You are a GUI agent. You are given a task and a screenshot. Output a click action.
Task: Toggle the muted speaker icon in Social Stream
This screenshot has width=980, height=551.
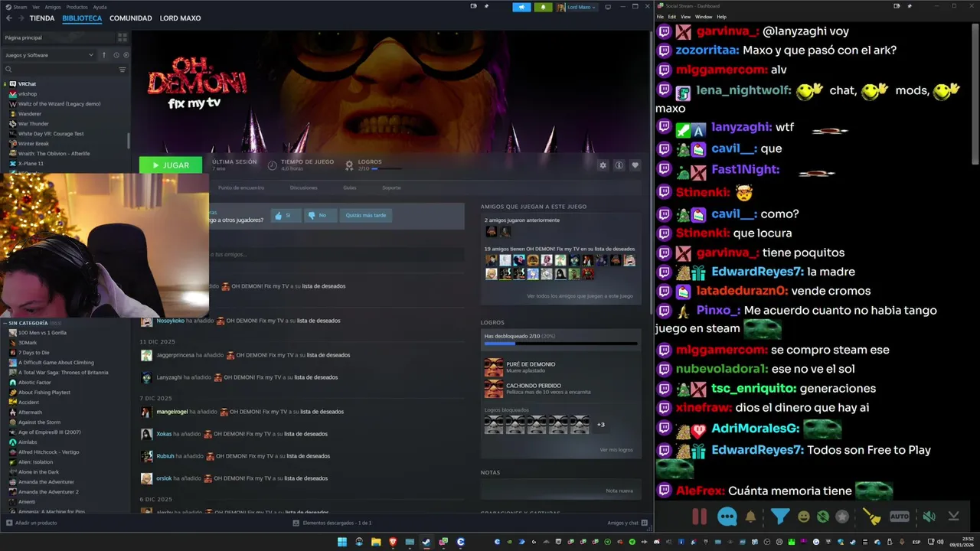929,517
